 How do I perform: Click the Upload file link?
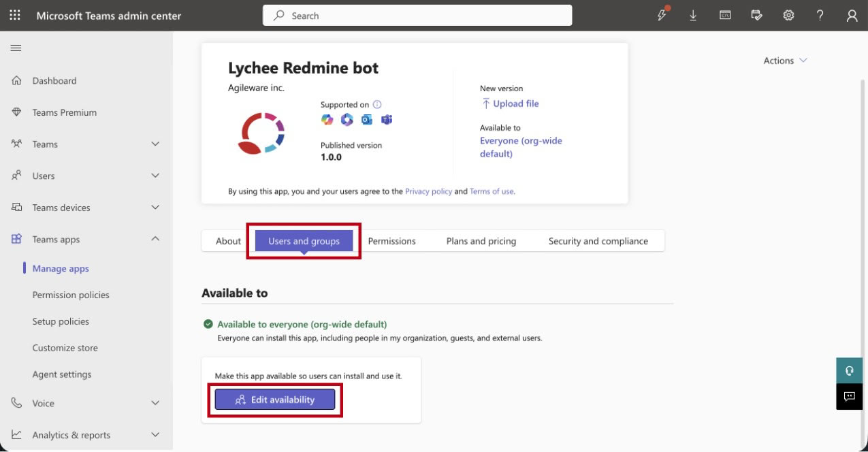tap(510, 103)
